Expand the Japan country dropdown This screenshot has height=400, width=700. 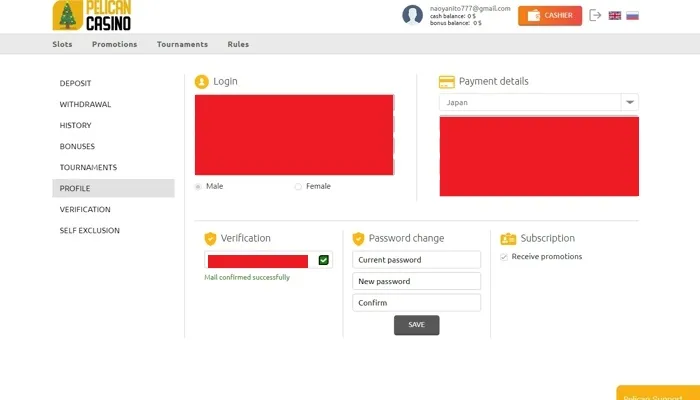pyautogui.click(x=629, y=102)
